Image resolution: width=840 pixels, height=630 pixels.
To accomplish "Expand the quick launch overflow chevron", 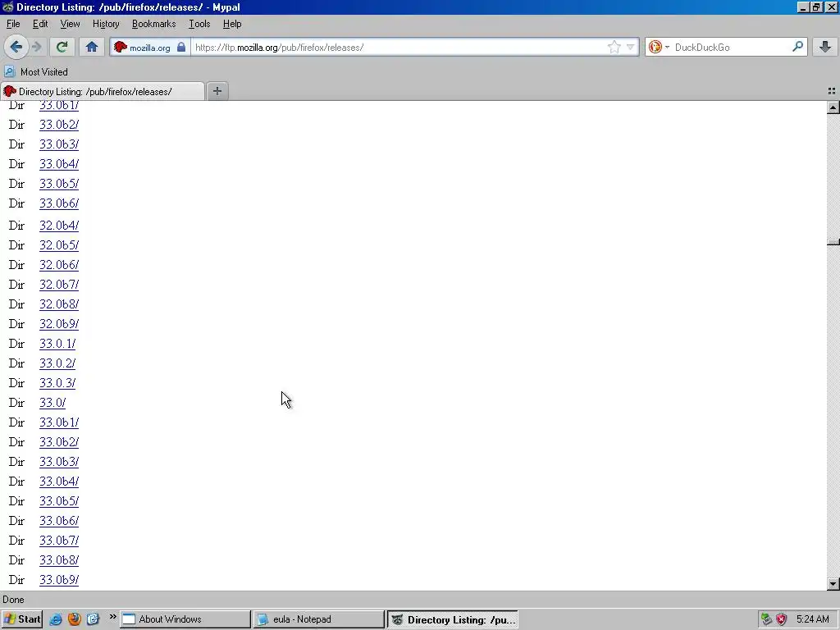I will tap(112, 617).
